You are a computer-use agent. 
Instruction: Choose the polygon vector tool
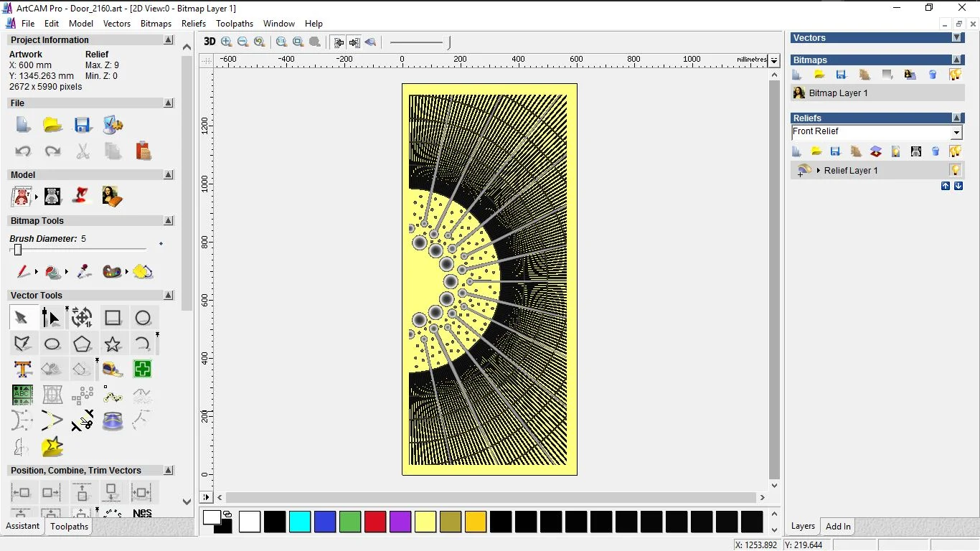coord(83,344)
